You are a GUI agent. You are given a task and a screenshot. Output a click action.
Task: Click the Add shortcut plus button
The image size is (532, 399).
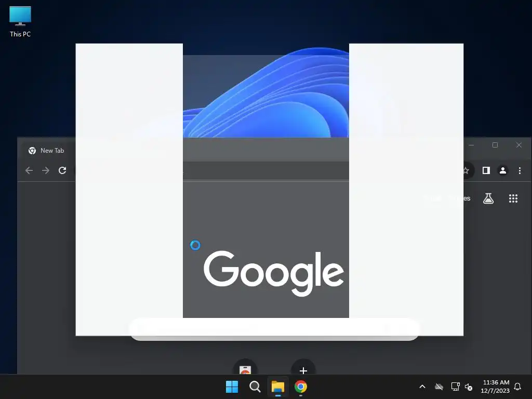point(303,370)
